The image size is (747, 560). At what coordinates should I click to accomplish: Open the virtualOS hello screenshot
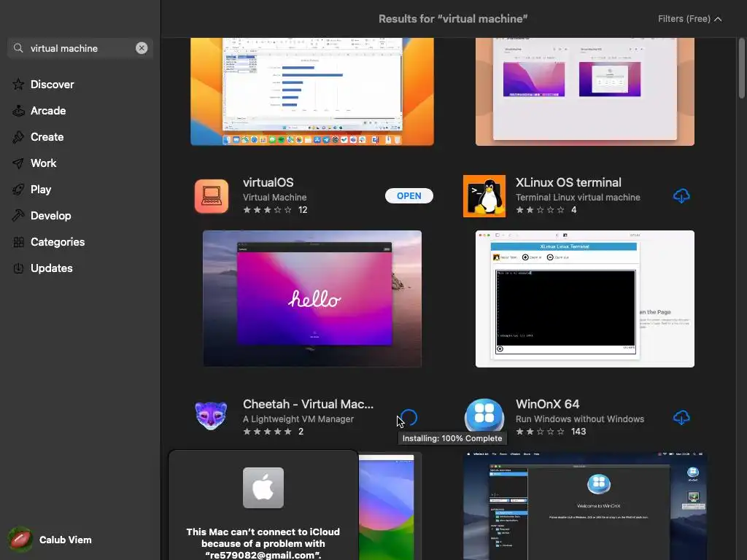312,298
